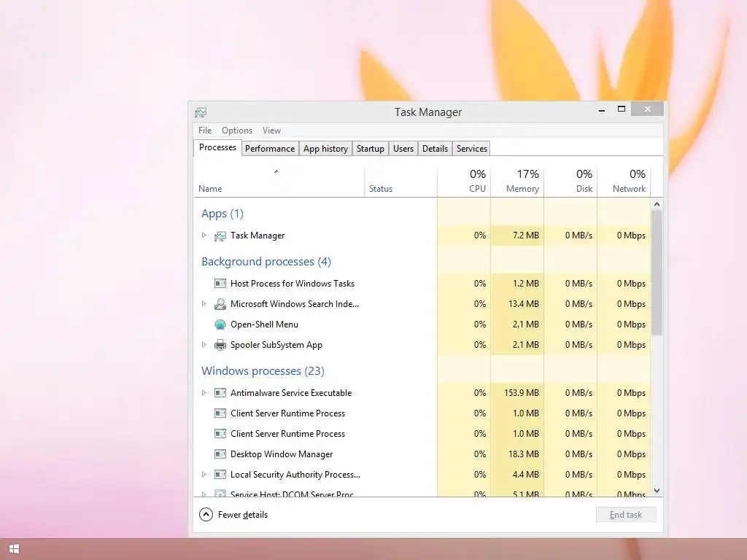Expand Microsoft Windows Search Indexer row
Image resolution: width=747 pixels, height=560 pixels.
[204, 304]
